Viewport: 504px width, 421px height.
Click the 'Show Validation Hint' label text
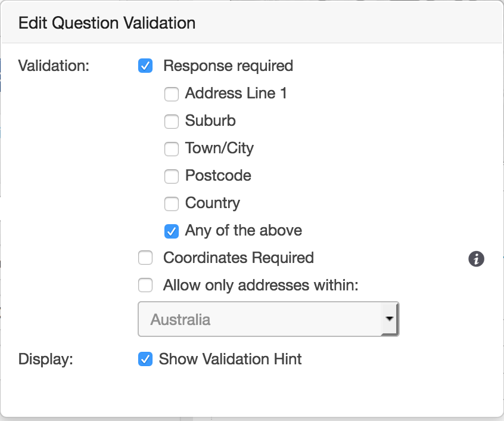pos(230,359)
